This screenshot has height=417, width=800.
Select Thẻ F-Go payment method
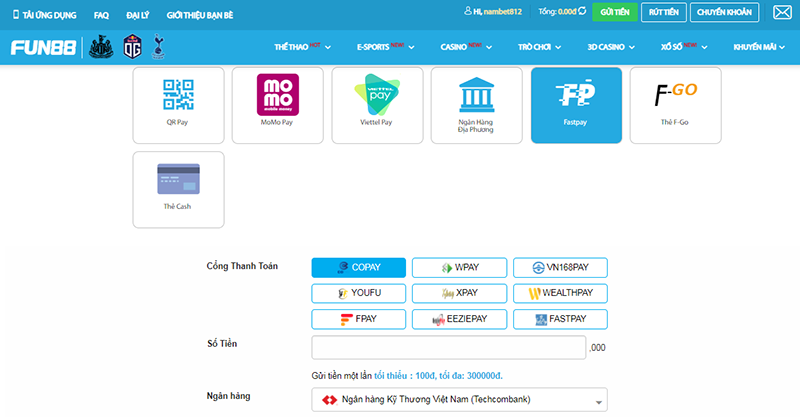(x=676, y=105)
